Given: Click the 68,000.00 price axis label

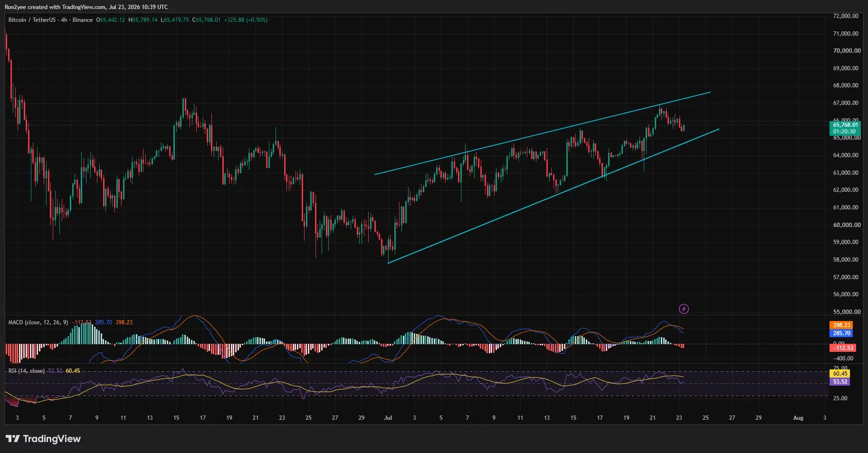Looking at the screenshot, I should click(846, 85).
